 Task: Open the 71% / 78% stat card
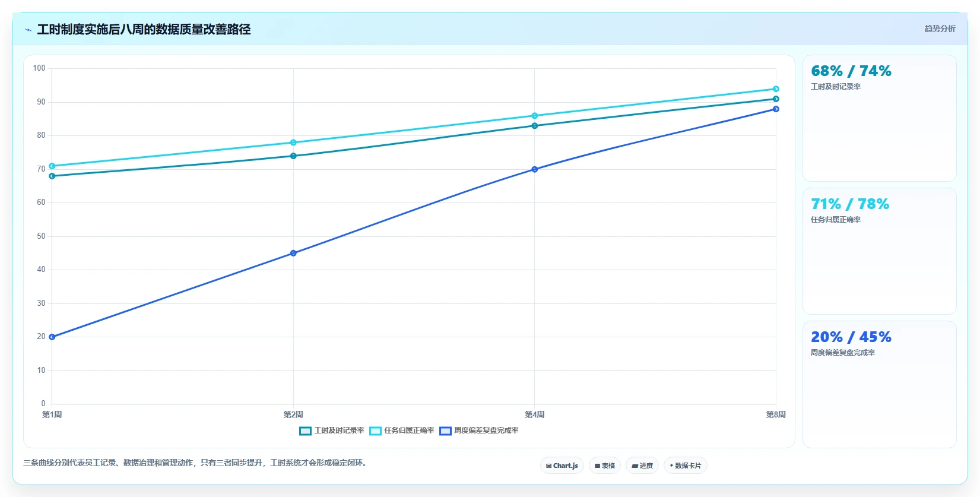pos(880,251)
